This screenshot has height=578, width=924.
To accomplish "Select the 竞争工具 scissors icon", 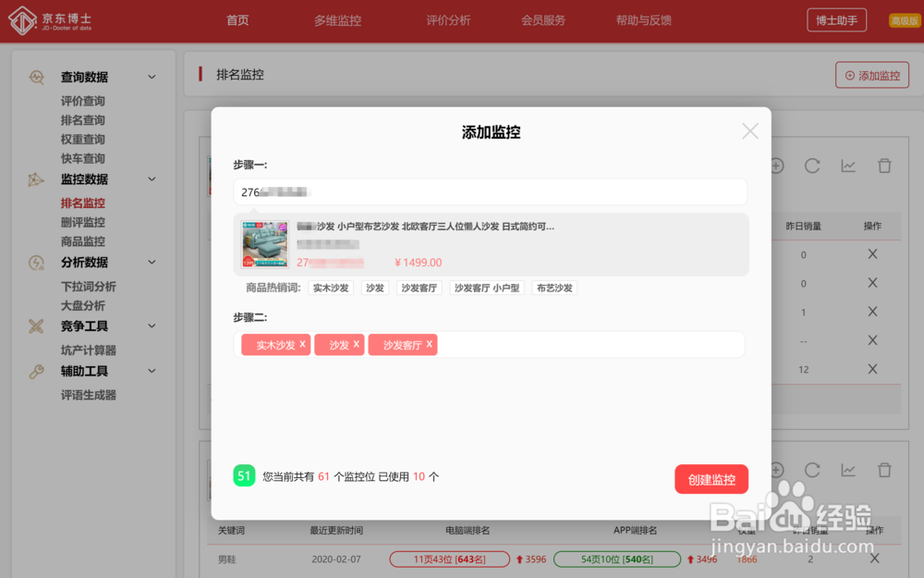I will coord(37,326).
